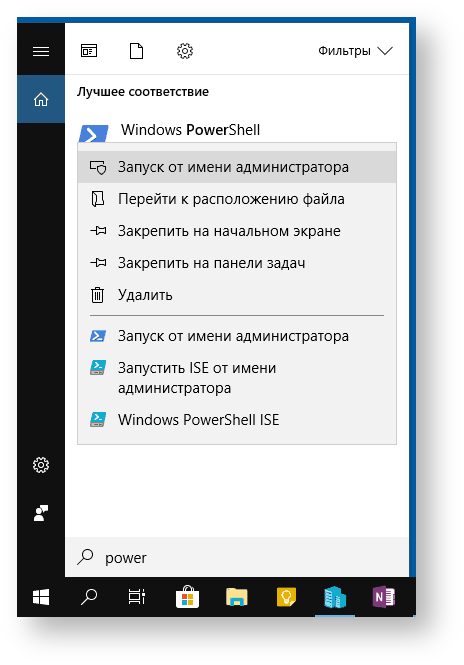Open the blue buildings app on taskbar
The height and width of the screenshot is (665, 464).
pyautogui.click(x=335, y=597)
